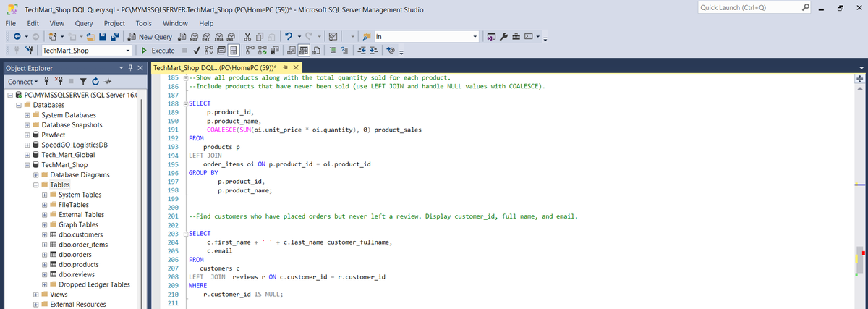Screen dimensions: 868x309
Task: Click the Save All icon
Action: tap(115, 36)
